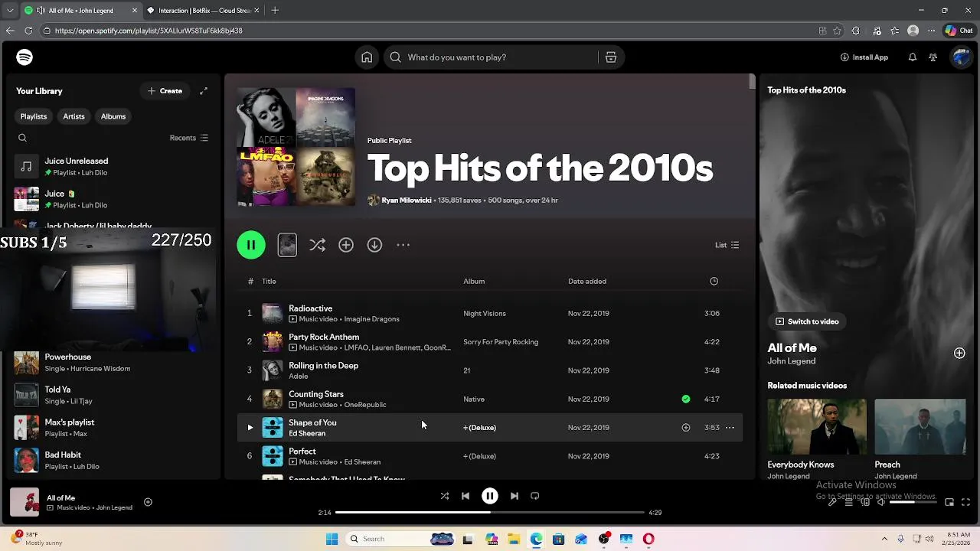This screenshot has height=551, width=980.
Task: Enter full screen from the player bar
Action: (x=965, y=503)
